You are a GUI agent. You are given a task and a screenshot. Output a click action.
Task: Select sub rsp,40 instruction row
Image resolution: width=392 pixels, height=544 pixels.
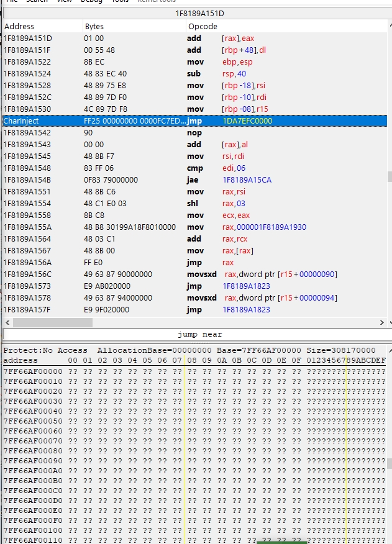click(194, 74)
